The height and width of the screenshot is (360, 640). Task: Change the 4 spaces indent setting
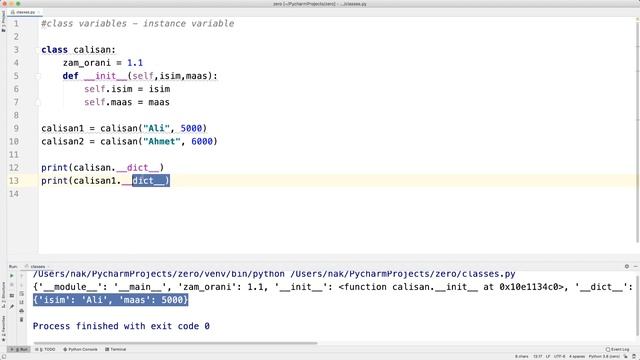click(x=577, y=356)
